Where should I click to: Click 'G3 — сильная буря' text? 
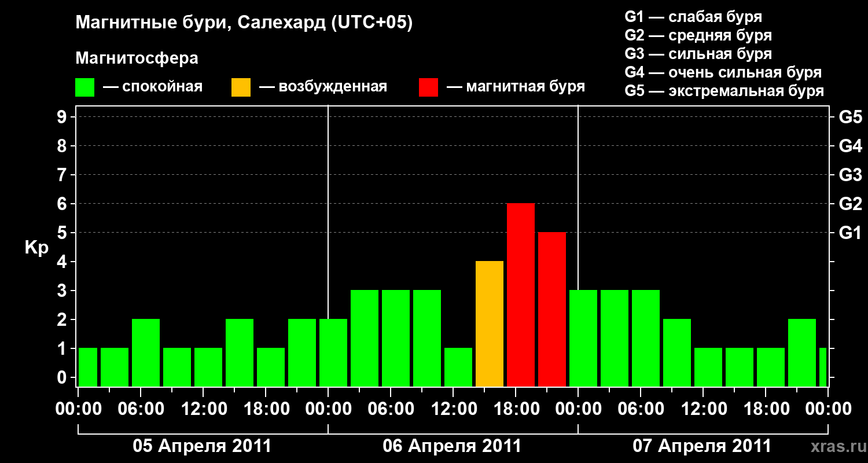(698, 54)
